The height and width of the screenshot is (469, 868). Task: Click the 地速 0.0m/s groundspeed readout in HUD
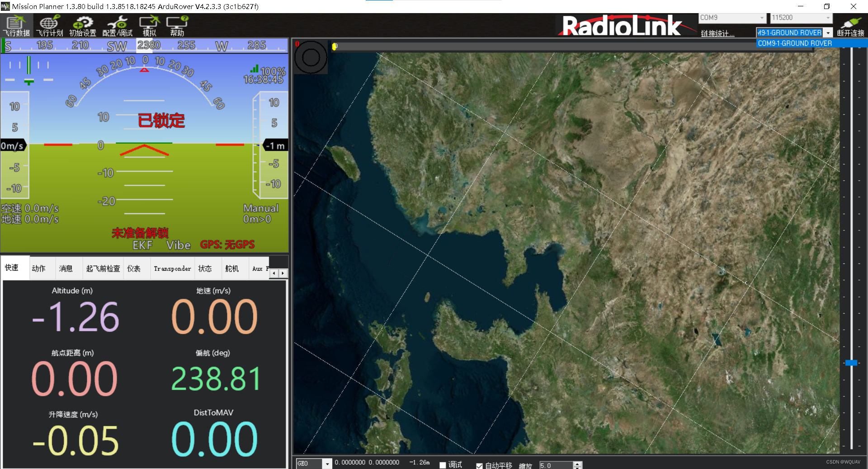point(30,219)
